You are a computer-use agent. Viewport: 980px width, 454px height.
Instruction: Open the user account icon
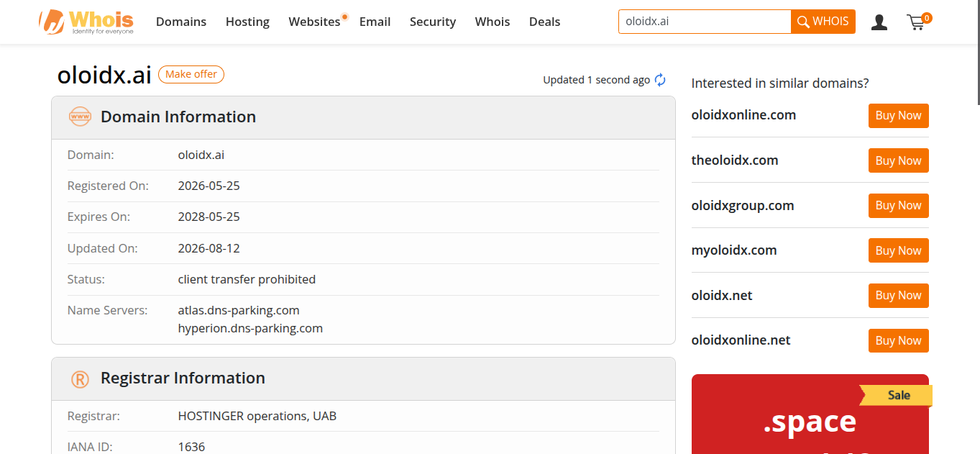tap(879, 22)
